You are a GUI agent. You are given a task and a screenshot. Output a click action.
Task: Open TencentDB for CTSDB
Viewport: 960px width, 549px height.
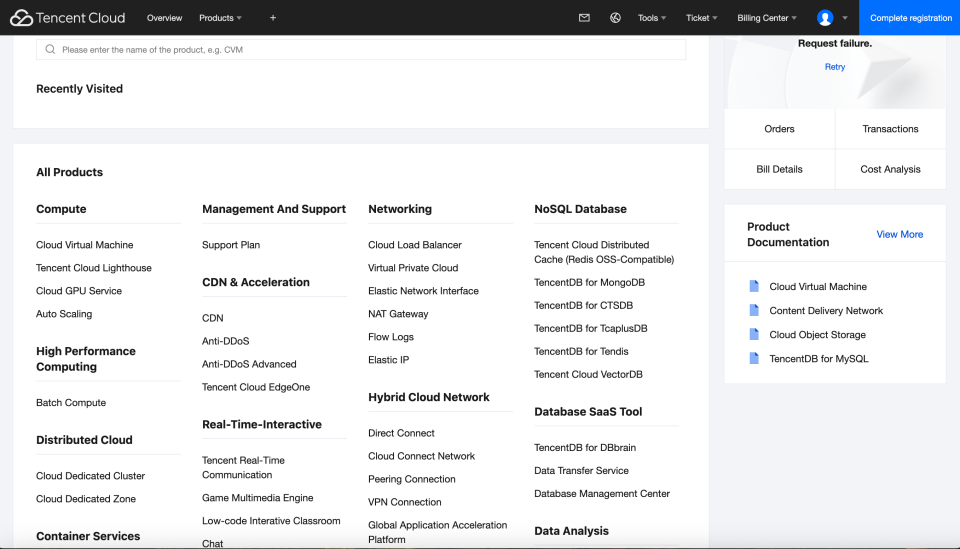[x=583, y=305]
